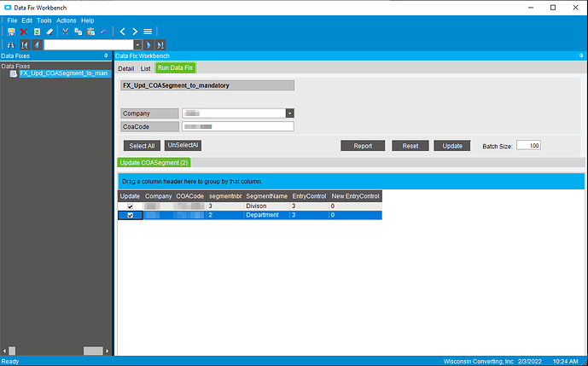Open the Tools menu

pyautogui.click(x=44, y=20)
